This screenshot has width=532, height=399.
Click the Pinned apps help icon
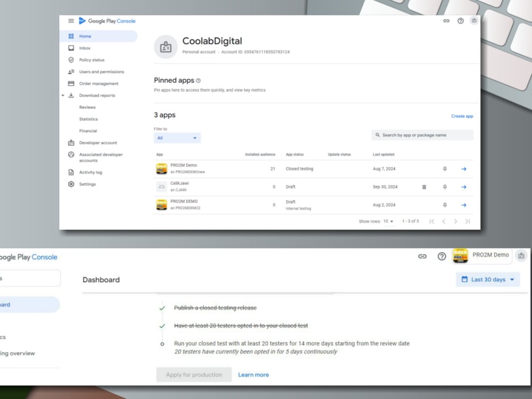(198, 80)
